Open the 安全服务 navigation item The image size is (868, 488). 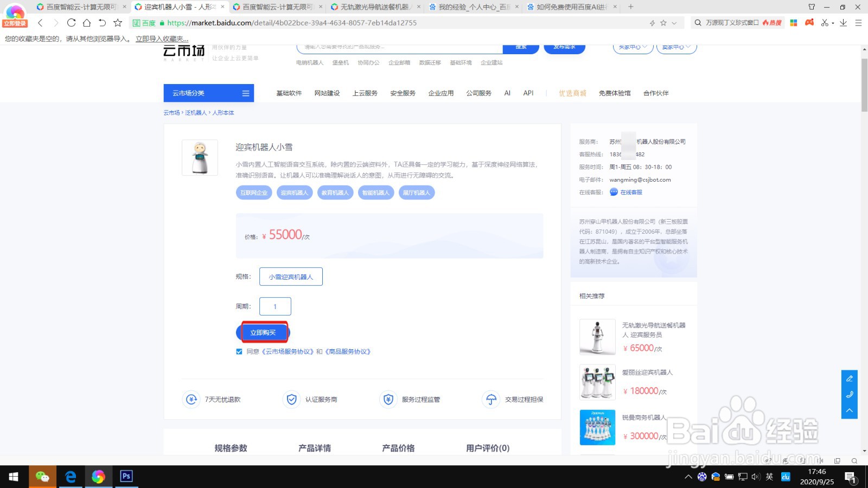point(403,93)
